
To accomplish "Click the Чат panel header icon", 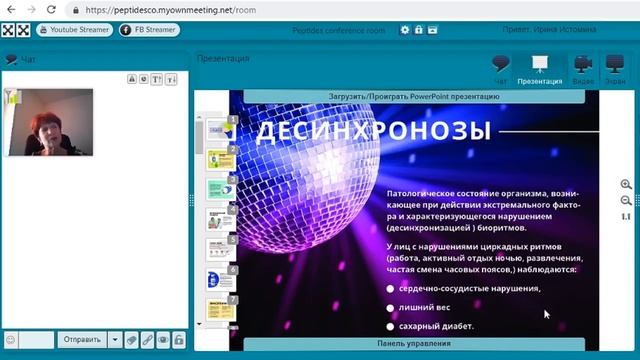I will (x=11, y=60).
